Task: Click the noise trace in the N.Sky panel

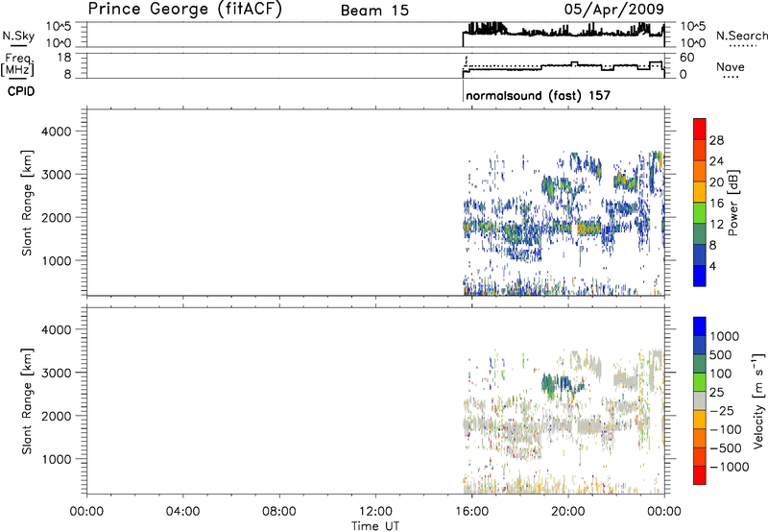Action: pyautogui.click(x=564, y=33)
